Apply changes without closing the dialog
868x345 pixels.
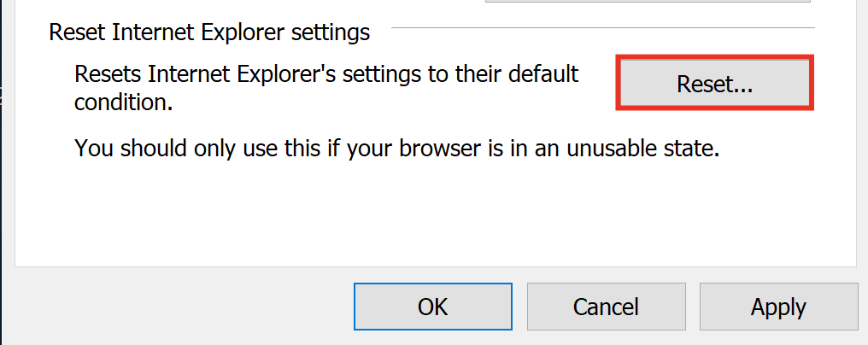(778, 307)
